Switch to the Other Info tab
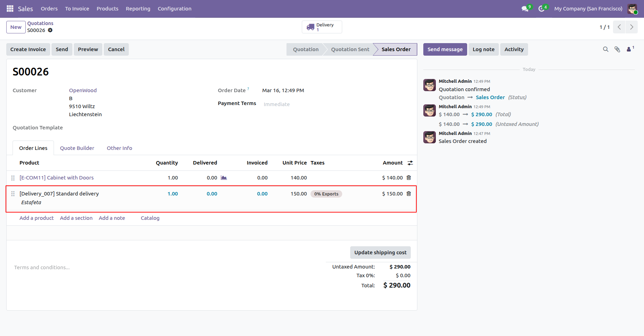The height and width of the screenshot is (336, 644). coord(119,148)
